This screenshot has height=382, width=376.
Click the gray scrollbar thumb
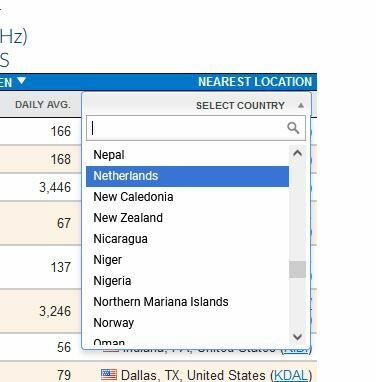pos(297,269)
